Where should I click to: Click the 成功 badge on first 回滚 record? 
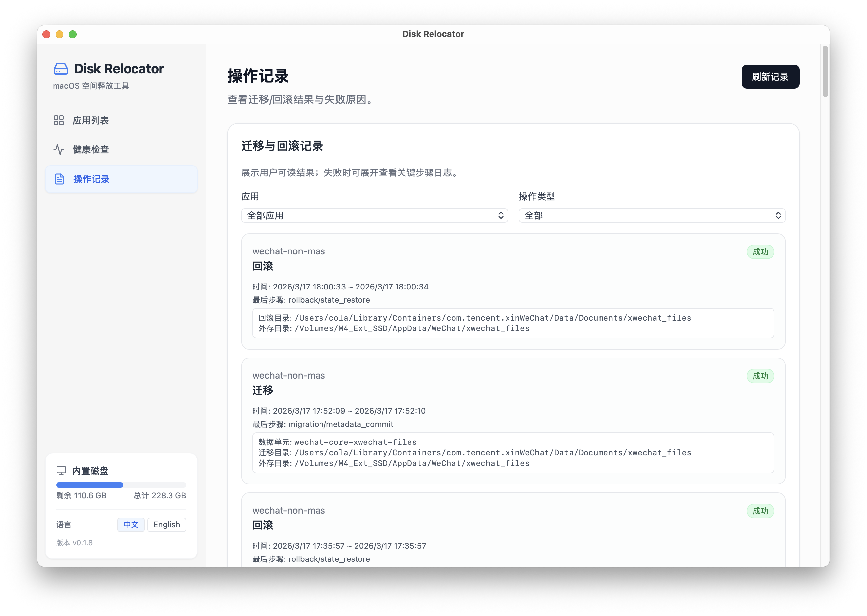(760, 252)
